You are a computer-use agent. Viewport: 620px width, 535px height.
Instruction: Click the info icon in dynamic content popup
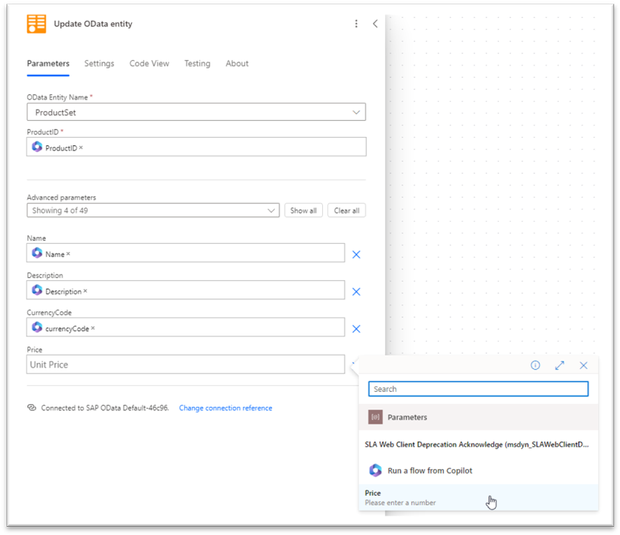pos(535,365)
